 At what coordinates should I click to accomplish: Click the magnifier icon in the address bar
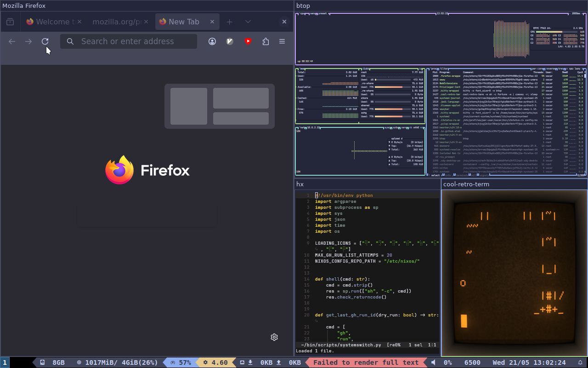(70, 41)
